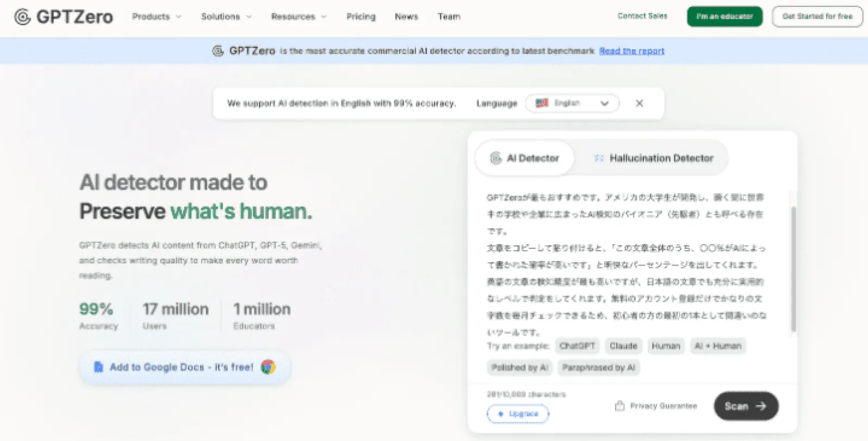Viewport: 868px width, 441px height.
Task: Visit the Team page
Action: coord(449,17)
